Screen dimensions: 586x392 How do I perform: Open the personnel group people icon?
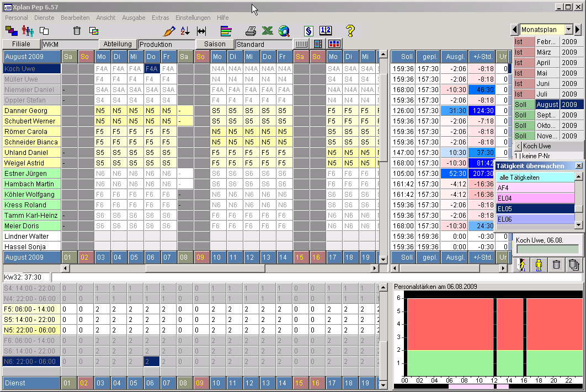(28, 31)
